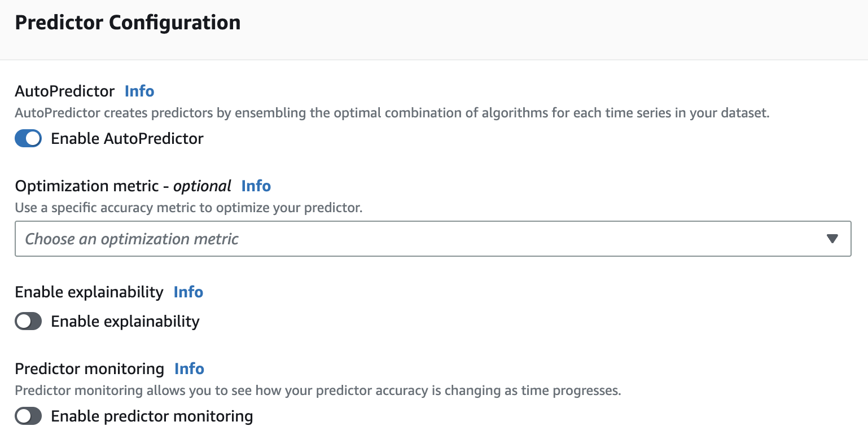The width and height of the screenshot is (868, 439).
Task: Turn on the Enable explainability toggle
Action: pyautogui.click(x=28, y=321)
